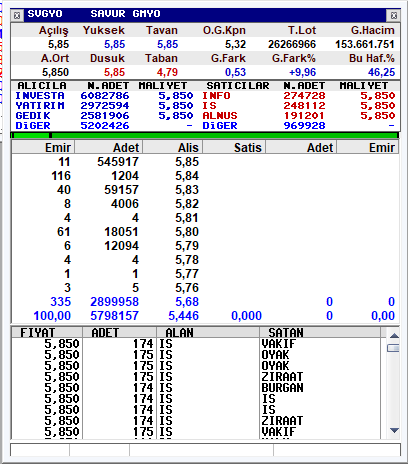Click the order count 116
This screenshot has width=408, height=464.
[x=61, y=176]
